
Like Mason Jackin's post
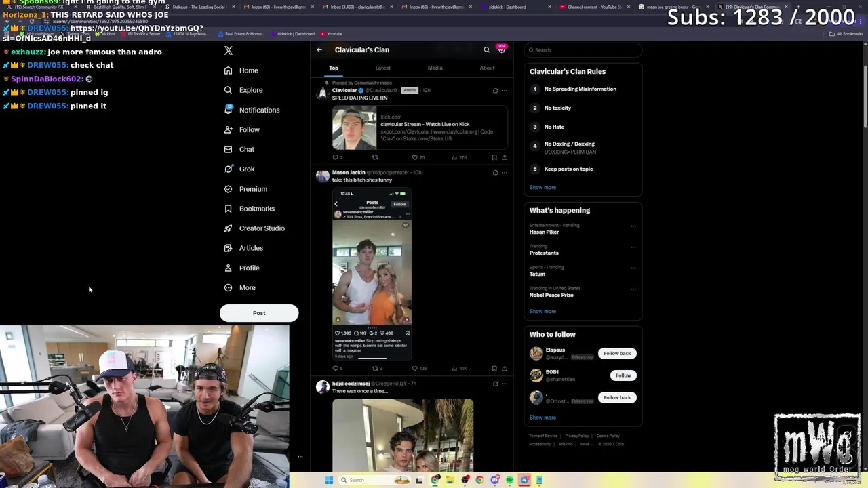(x=419, y=369)
